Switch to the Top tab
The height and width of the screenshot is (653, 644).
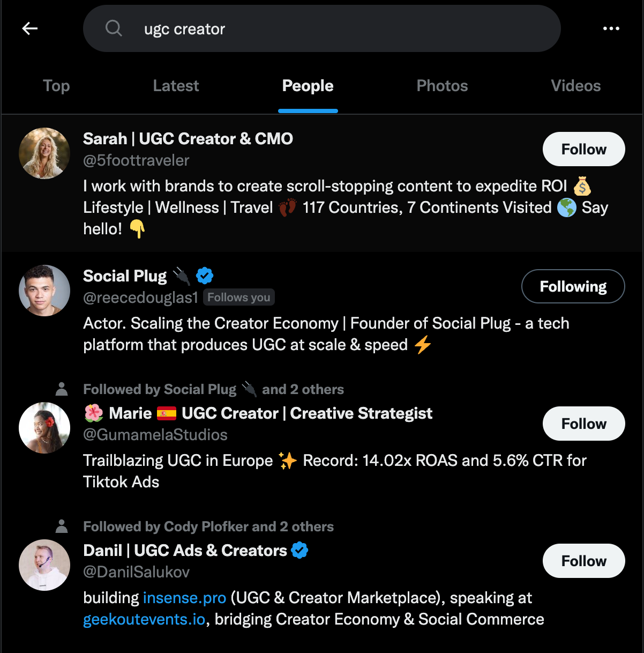pyautogui.click(x=56, y=86)
